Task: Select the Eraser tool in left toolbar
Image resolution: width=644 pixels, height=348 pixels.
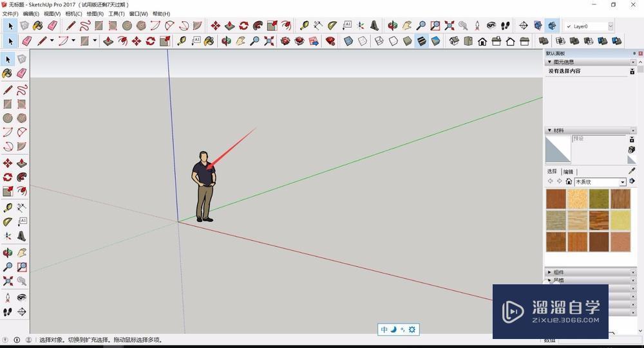Action: pyautogui.click(x=21, y=73)
